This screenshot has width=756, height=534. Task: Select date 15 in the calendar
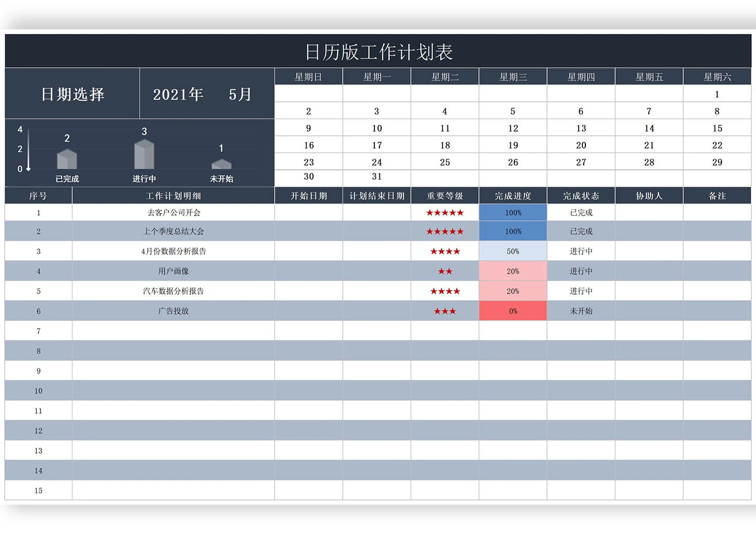tap(717, 129)
